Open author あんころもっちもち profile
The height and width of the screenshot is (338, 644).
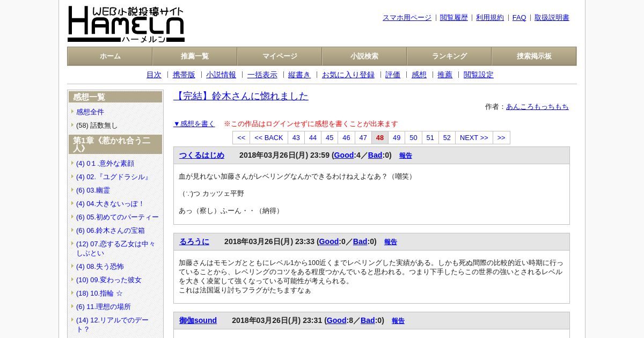[537, 107]
